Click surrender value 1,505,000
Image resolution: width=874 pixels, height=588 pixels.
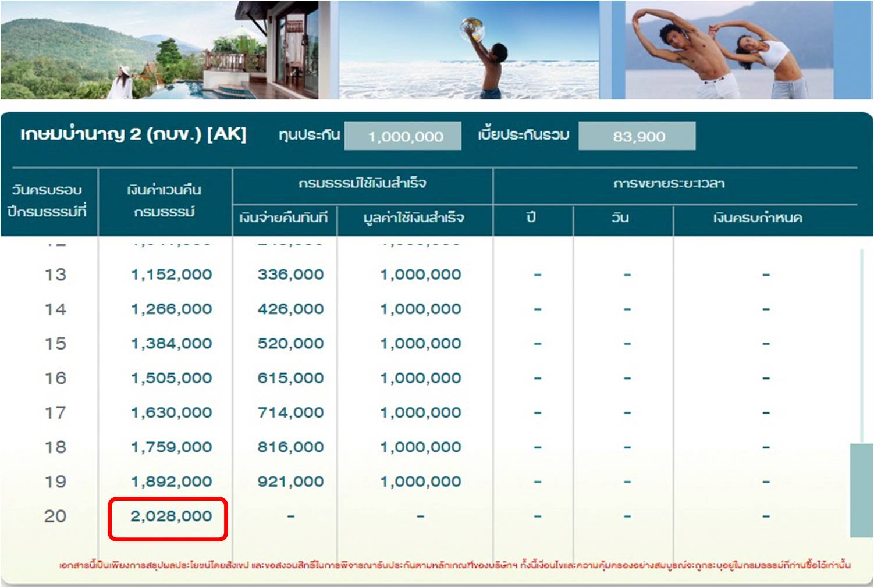point(172,378)
